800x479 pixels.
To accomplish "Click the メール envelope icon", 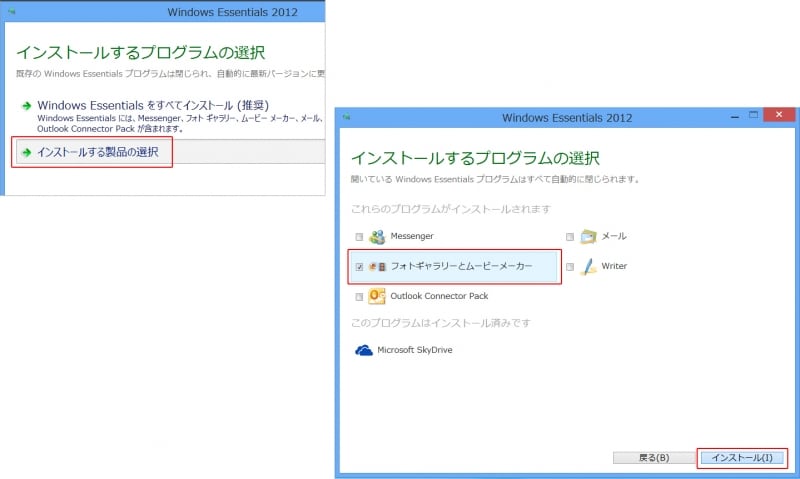I will 589,237.
